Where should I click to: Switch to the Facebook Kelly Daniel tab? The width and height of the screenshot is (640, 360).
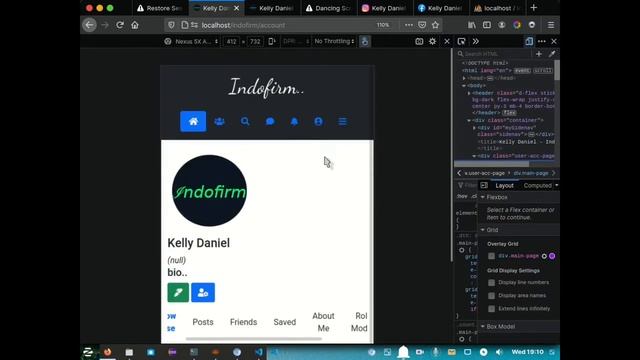(x=441, y=8)
